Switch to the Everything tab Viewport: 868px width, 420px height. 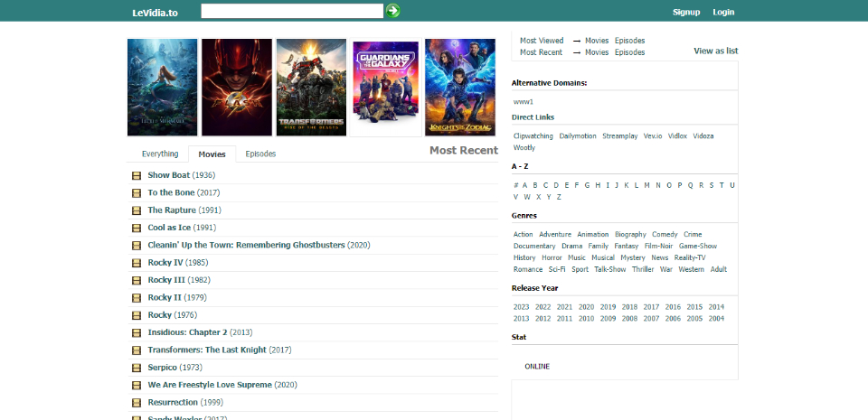160,154
